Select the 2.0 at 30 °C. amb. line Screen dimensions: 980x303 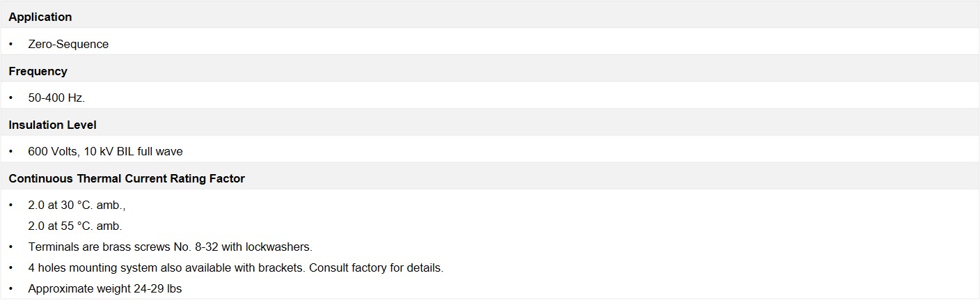[x=77, y=205]
